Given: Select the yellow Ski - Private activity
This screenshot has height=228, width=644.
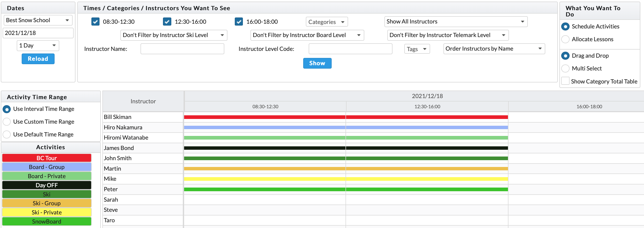Looking at the screenshot, I should (x=47, y=212).
